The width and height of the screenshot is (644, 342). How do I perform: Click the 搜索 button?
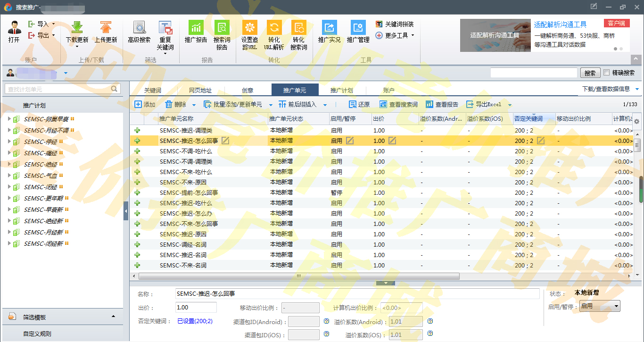coord(590,73)
